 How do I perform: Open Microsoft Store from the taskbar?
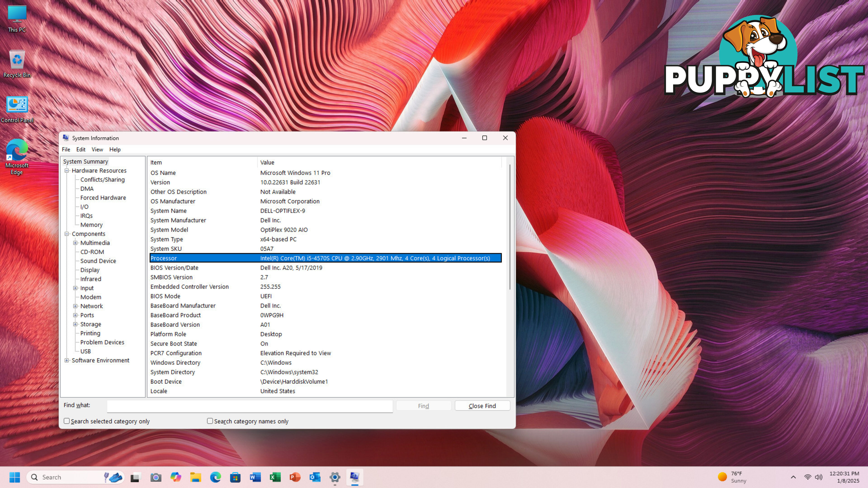click(x=235, y=477)
